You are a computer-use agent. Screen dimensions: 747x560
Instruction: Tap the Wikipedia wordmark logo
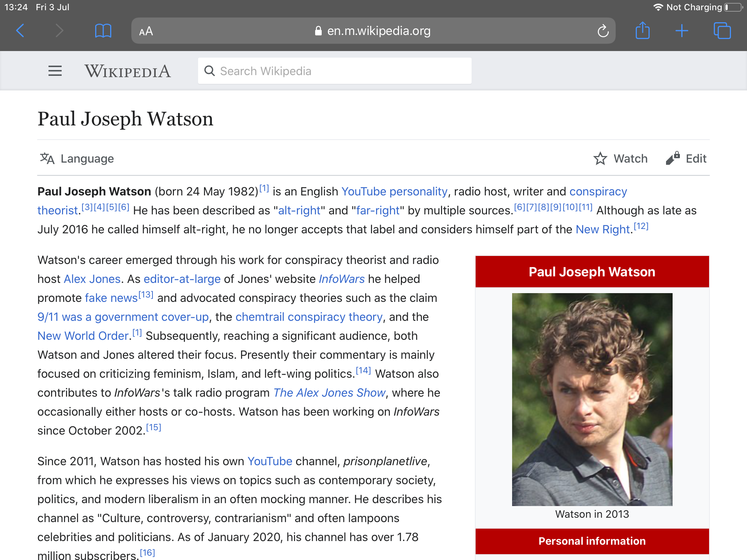[128, 71]
